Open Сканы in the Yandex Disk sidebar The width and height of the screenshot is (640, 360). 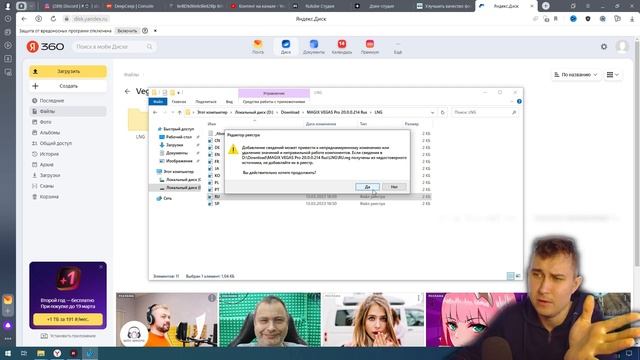click(x=47, y=186)
